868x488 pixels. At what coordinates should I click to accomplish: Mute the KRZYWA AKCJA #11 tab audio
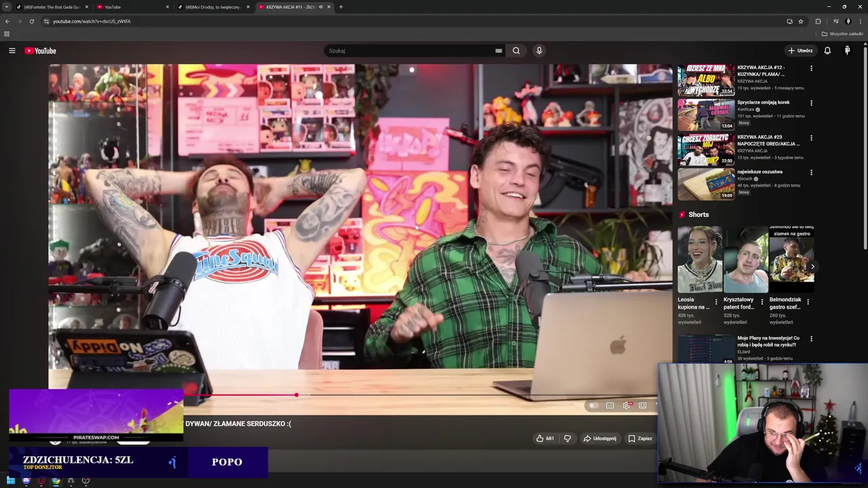tap(321, 7)
